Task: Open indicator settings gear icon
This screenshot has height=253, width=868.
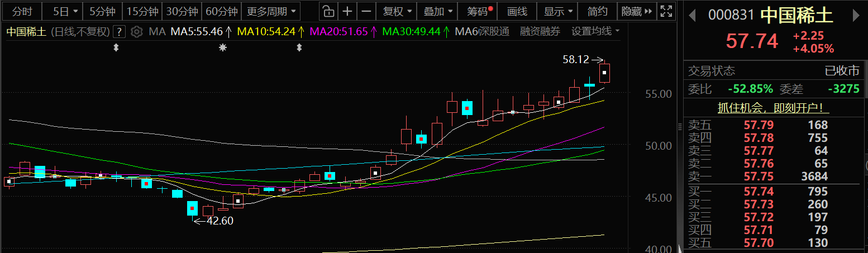Action: point(136,32)
